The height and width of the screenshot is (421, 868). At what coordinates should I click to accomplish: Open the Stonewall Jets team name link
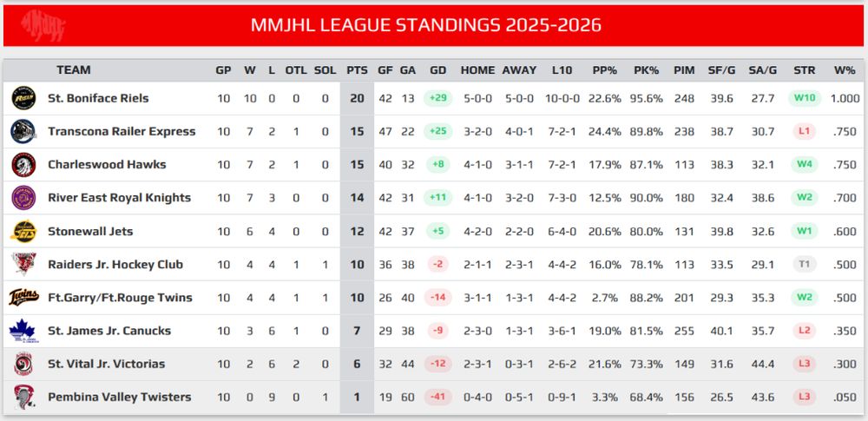(90, 231)
